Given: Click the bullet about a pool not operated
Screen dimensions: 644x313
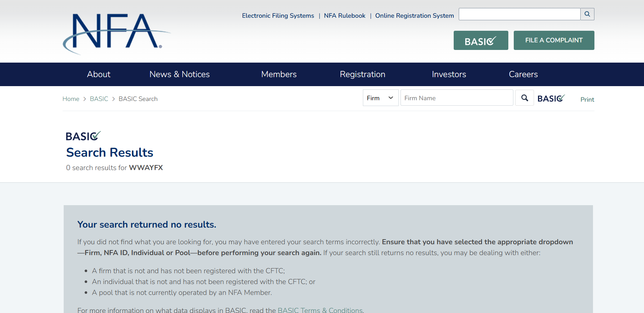Looking at the screenshot, I should (x=182, y=292).
